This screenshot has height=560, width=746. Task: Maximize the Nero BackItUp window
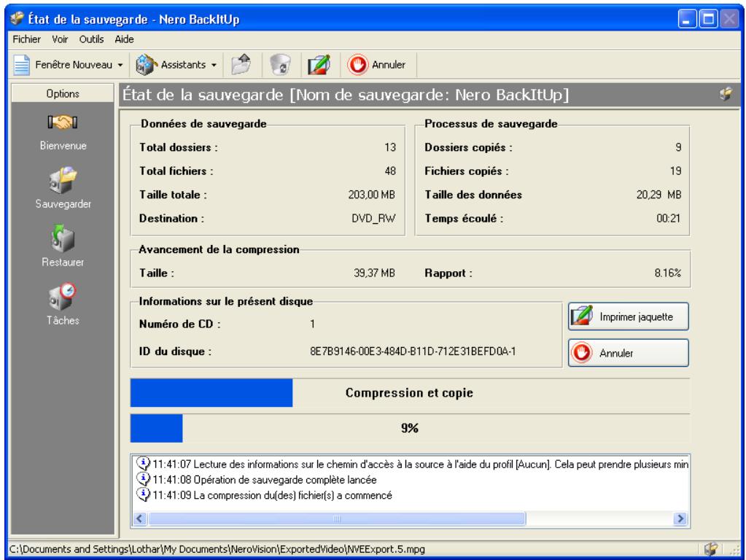point(708,19)
